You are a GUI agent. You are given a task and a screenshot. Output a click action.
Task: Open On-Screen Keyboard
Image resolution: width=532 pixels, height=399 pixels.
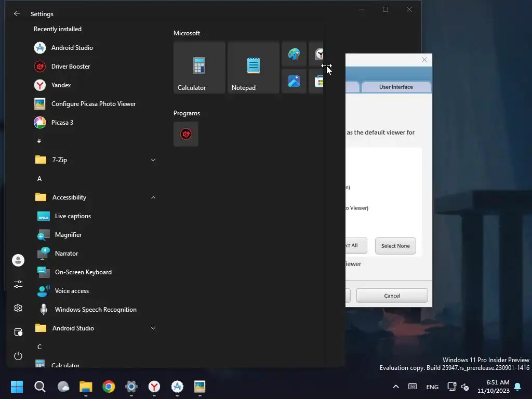point(75,272)
